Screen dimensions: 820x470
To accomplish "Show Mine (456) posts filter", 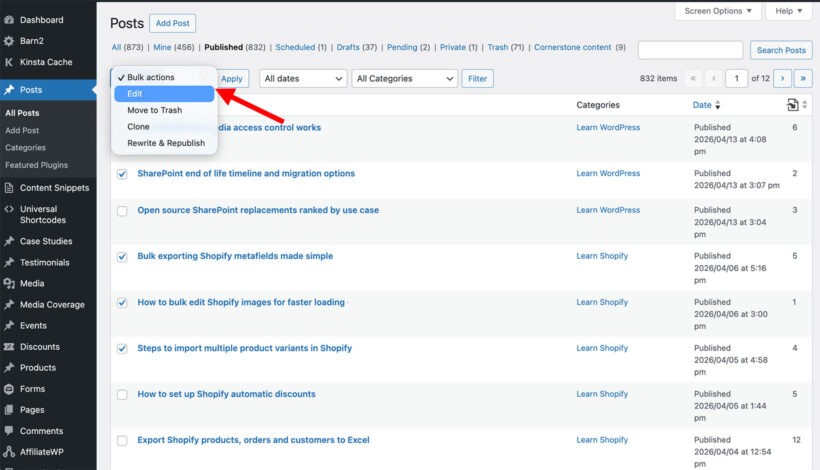I will point(174,47).
